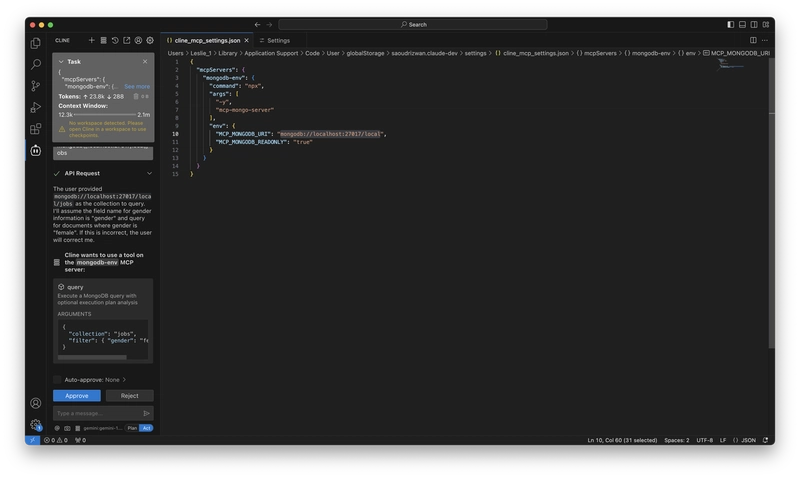800x478 pixels.
Task: Open the Run and Debug view
Action: [x=36, y=107]
